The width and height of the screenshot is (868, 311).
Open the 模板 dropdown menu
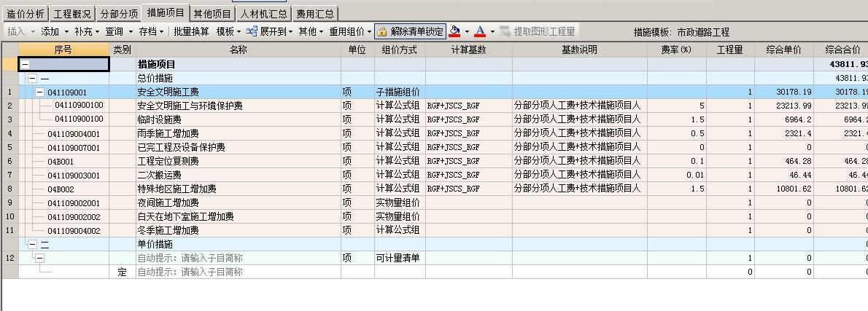(x=228, y=31)
